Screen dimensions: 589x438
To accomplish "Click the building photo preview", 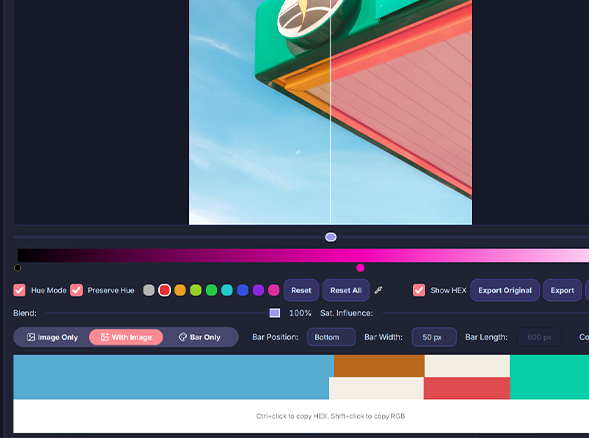I will tap(330, 112).
